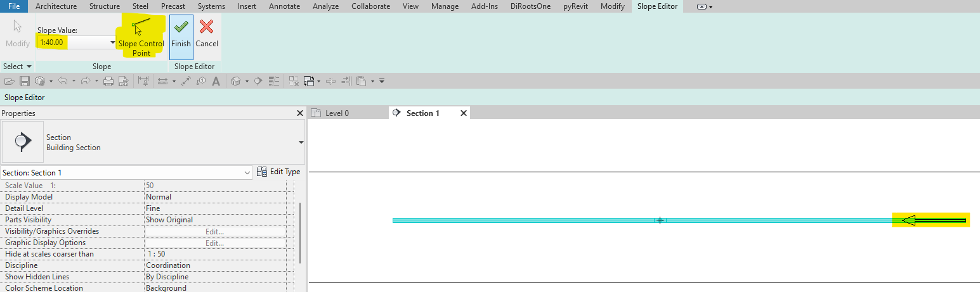Switch to the Architecture ribbon tab
Viewport: 980px width, 292px height.
click(x=56, y=6)
